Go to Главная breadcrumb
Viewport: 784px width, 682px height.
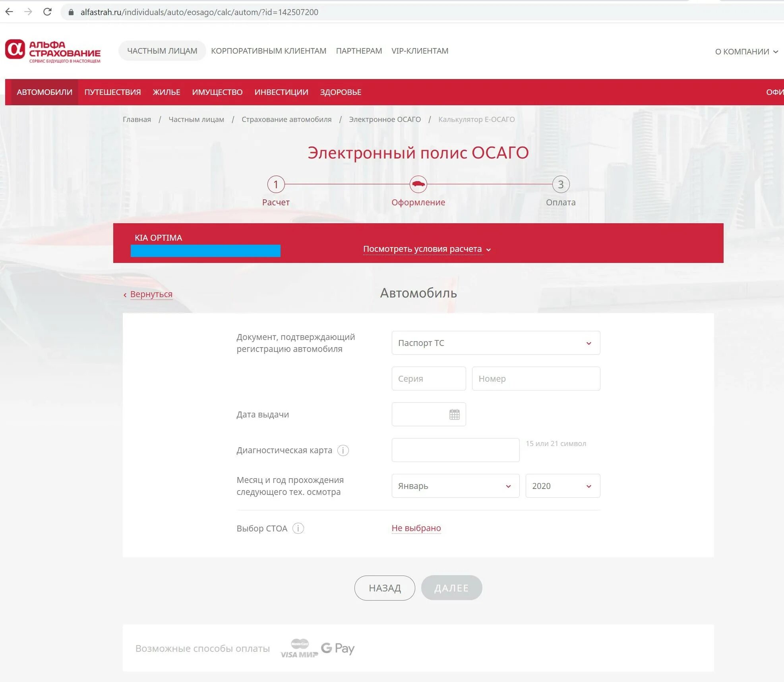click(137, 120)
